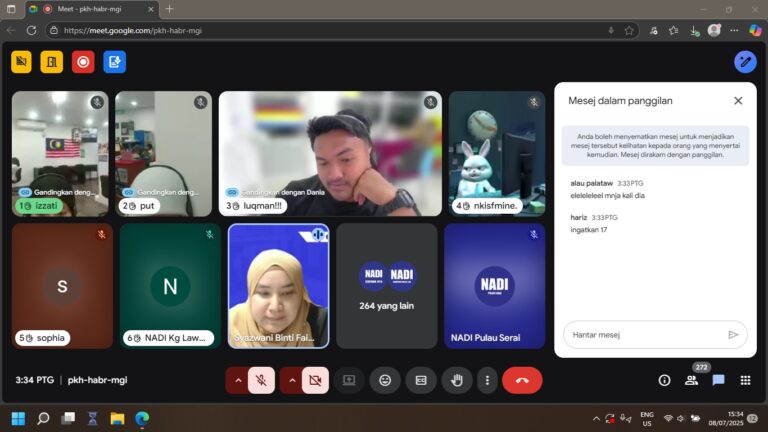Click the blue document edit icon

[115, 62]
